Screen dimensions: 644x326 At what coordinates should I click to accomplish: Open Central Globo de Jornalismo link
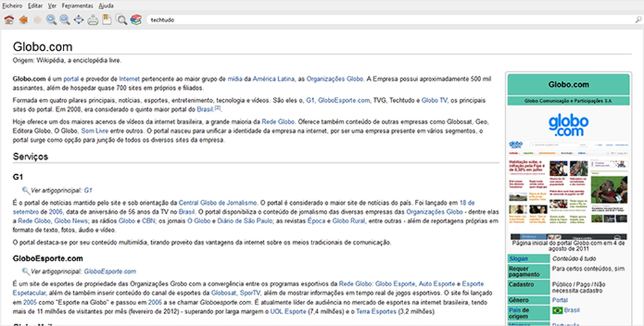[x=218, y=203]
